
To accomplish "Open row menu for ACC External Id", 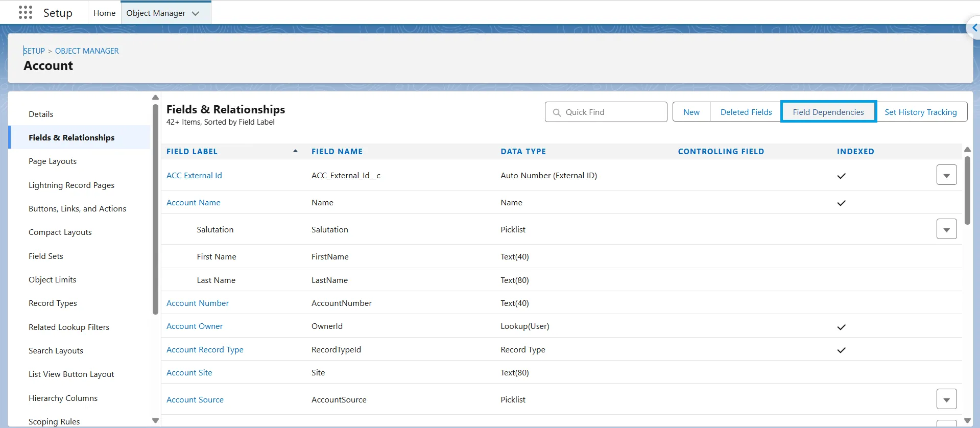I will [x=946, y=175].
